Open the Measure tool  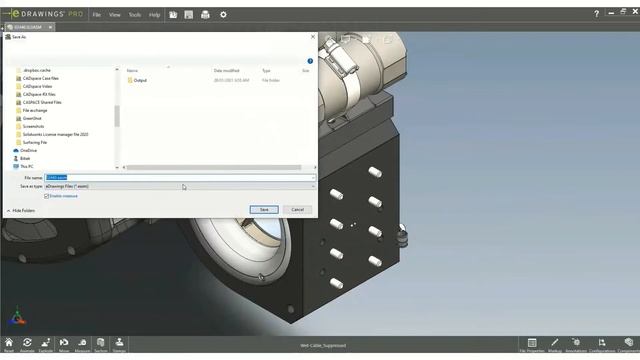click(82, 344)
